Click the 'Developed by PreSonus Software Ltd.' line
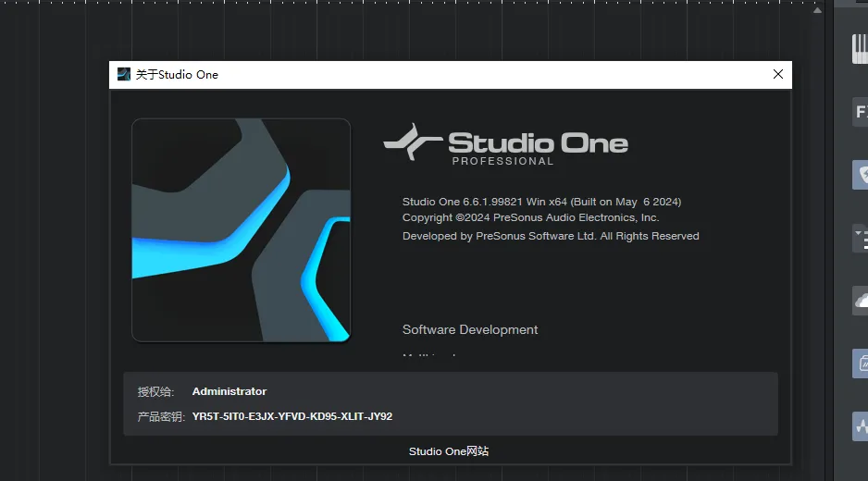Image resolution: width=868 pixels, height=481 pixels. [x=551, y=236]
